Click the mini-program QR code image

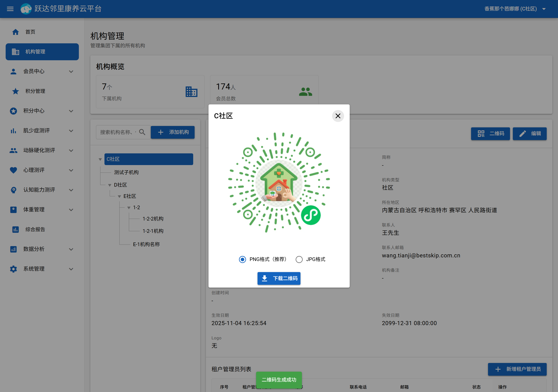coord(279,182)
